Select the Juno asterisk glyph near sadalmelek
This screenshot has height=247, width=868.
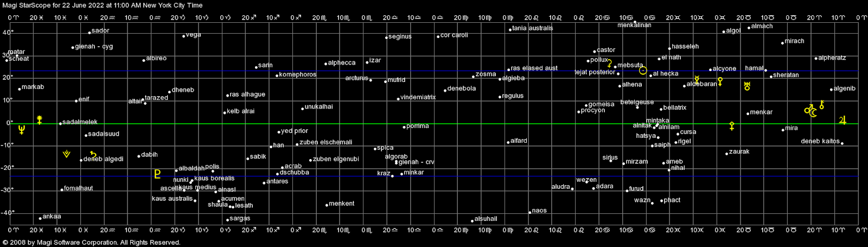coord(40,120)
